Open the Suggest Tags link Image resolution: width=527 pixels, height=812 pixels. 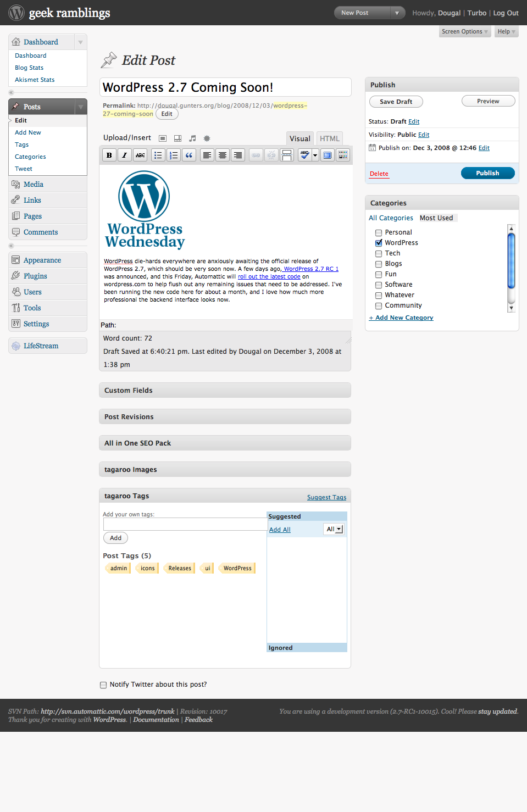click(x=326, y=497)
